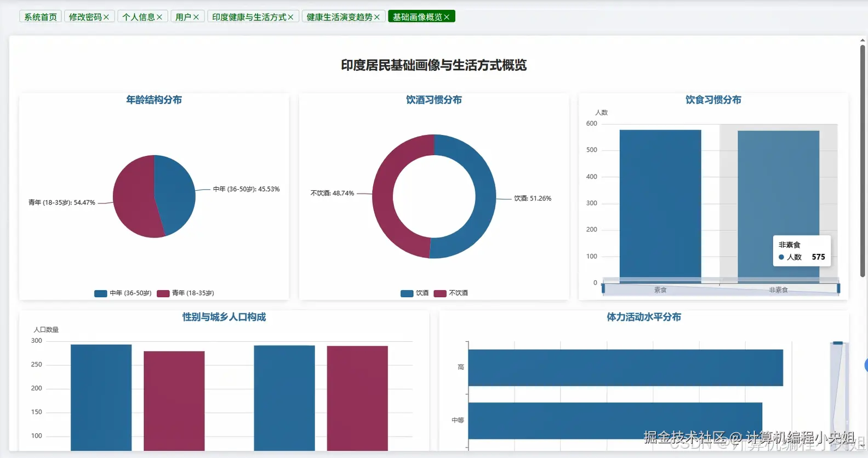Image resolution: width=868 pixels, height=458 pixels.
Task: Click the 年龄结构分布 chart title
Action: coord(154,100)
